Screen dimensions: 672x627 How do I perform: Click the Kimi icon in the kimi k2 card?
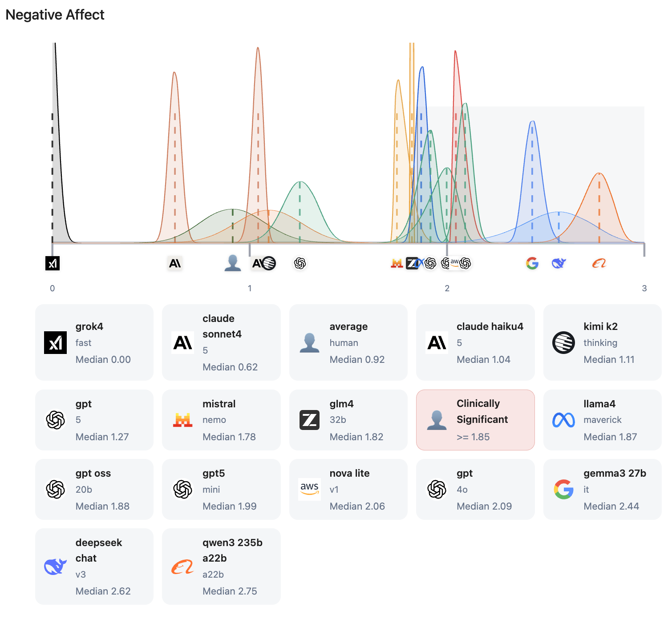(x=563, y=342)
